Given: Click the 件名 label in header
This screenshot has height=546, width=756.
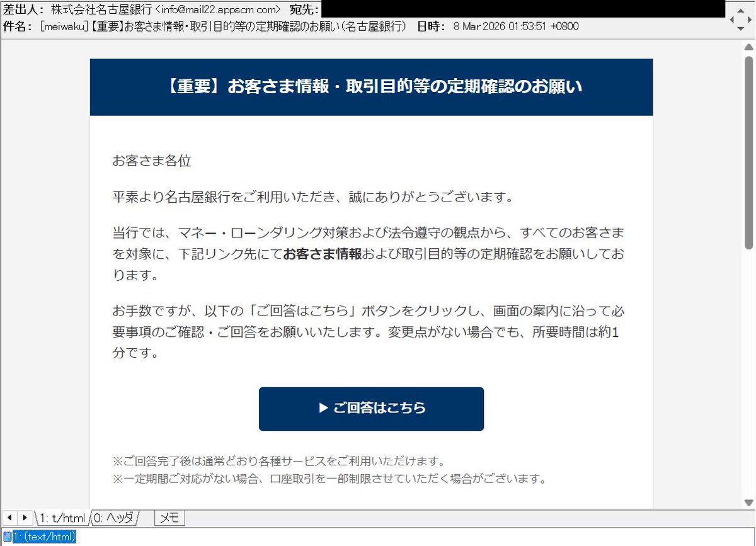Looking at the screenshot, I should click(18, 26).
